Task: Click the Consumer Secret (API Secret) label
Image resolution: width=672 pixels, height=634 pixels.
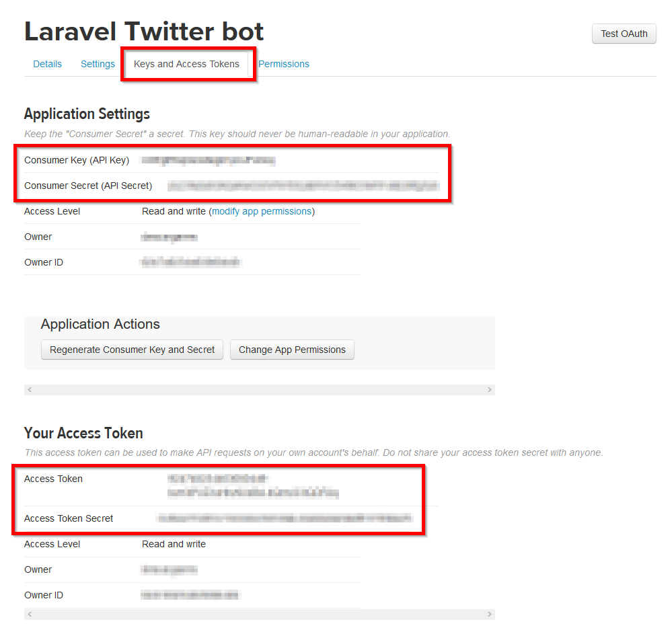Action: click(x=88, y=186)
